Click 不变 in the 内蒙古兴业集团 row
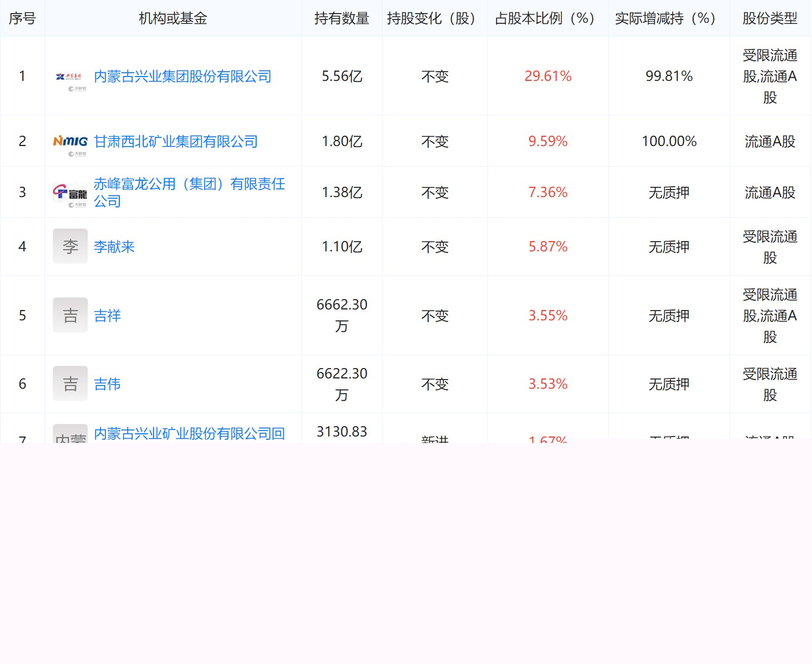 (435, 77)
